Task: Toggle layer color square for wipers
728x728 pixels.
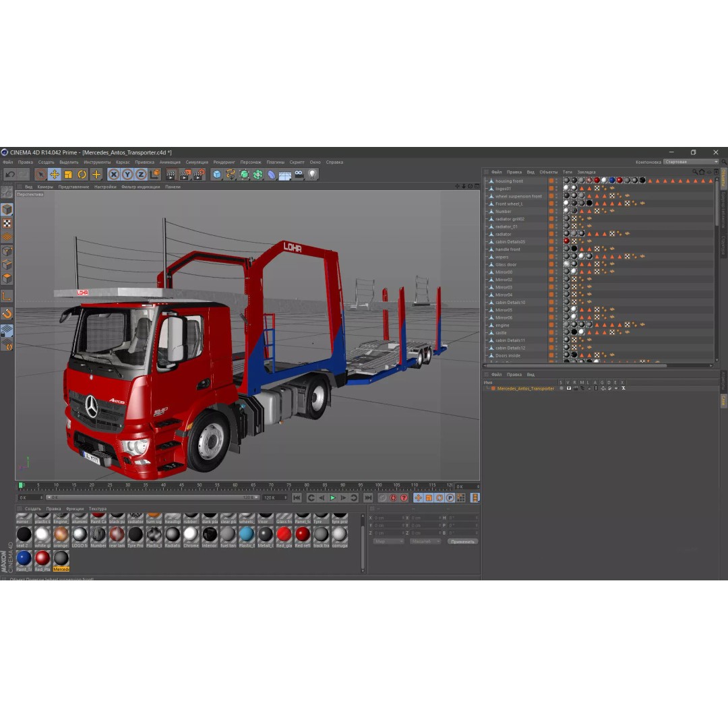Action: point(551,257)
